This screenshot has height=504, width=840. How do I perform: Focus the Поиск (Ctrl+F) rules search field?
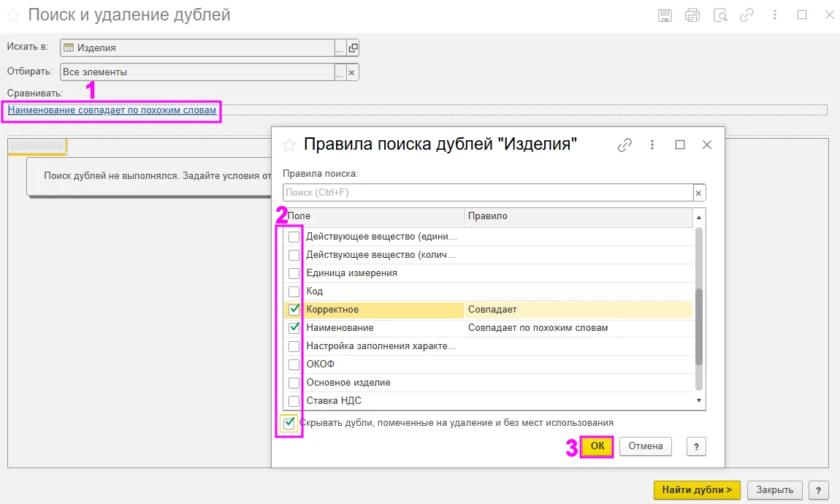click(x=488, y=193)
